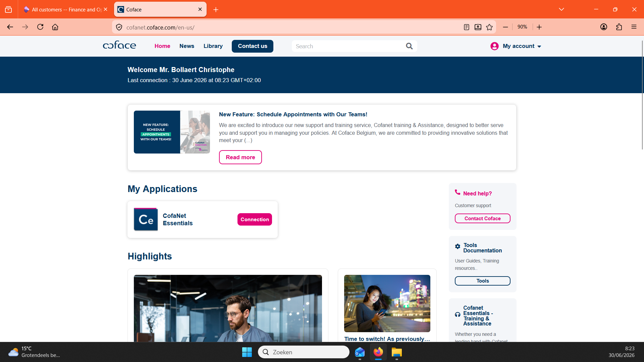Open File Explorer from the taskbar
This screenshot has height=362, width=644.
point(396,352)
